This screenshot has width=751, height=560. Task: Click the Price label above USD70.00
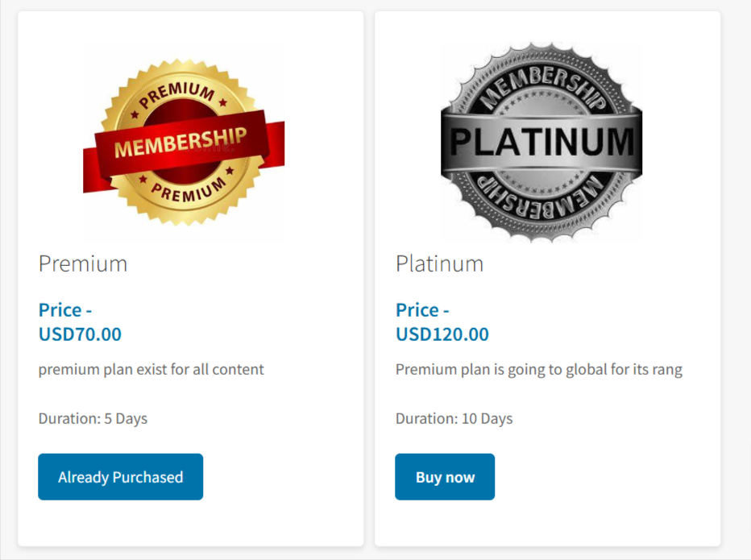[65, 310]
